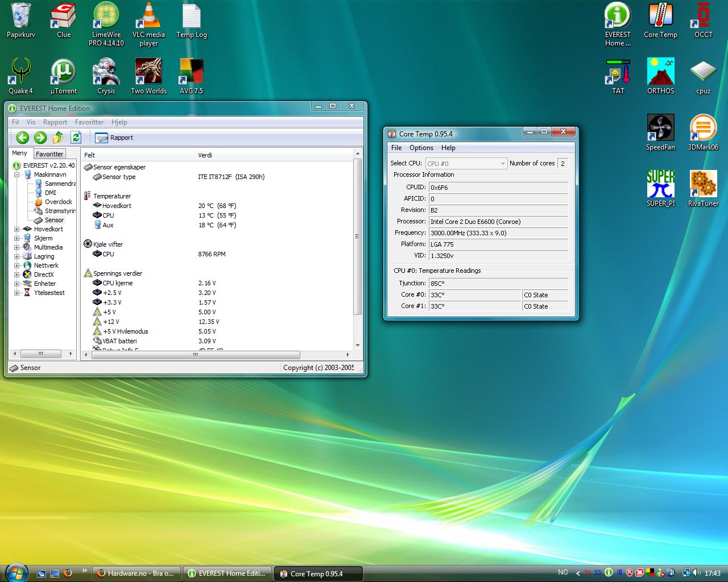Open the Fil menu in EVEREST
The height and width of the screenshot is (582, 728).
(15, 122)
